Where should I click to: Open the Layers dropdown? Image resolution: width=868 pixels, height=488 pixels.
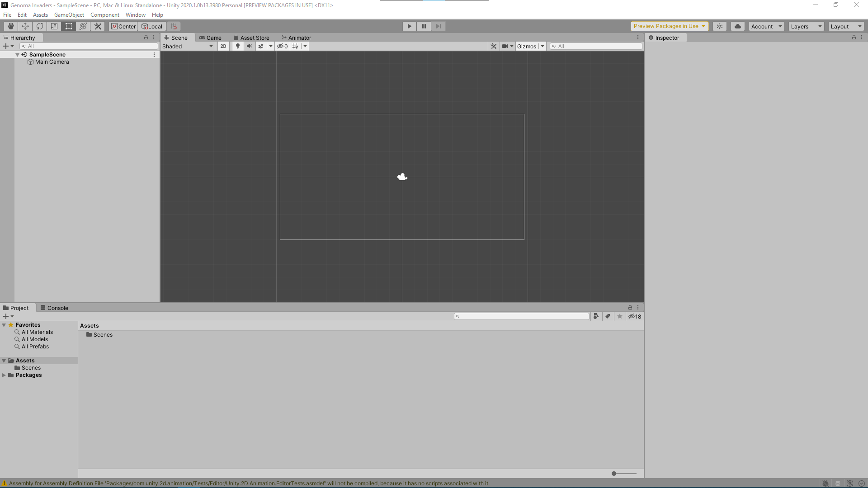(806, 26)
